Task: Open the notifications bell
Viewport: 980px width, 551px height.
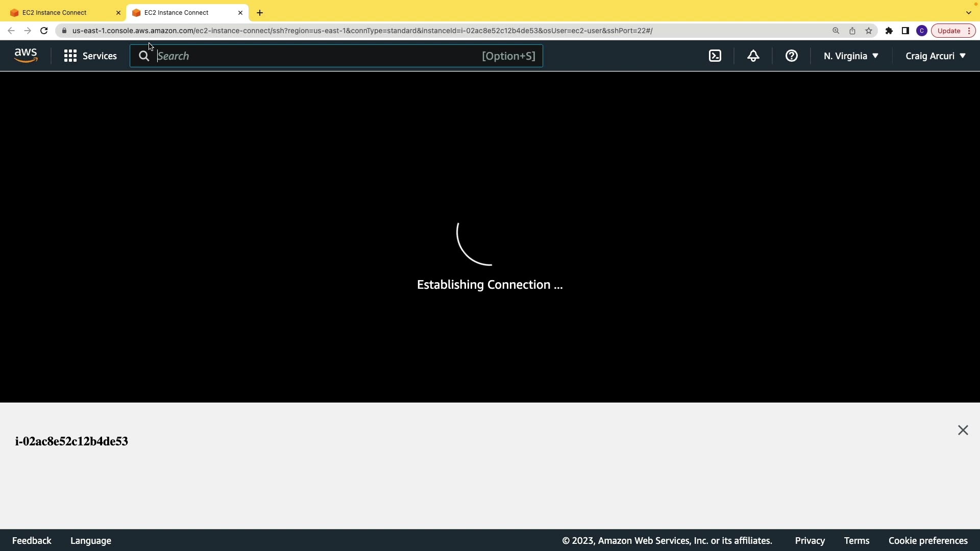Action: [x=753, y=56]
